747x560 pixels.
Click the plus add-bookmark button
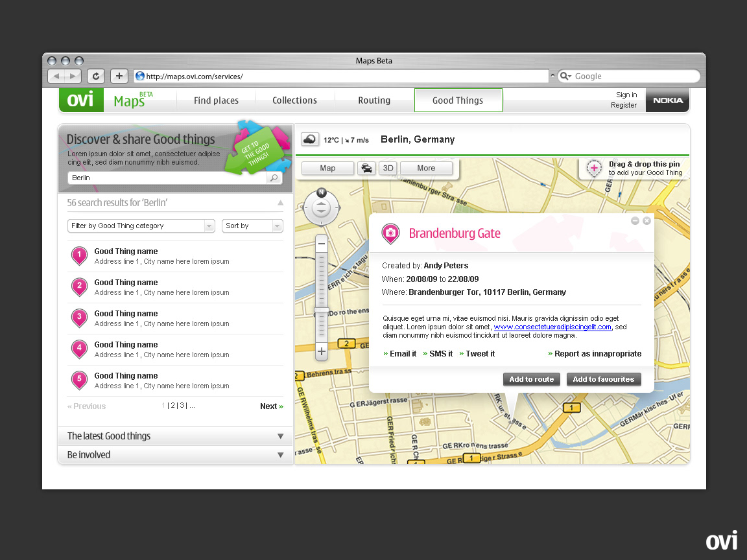[119, 76]
